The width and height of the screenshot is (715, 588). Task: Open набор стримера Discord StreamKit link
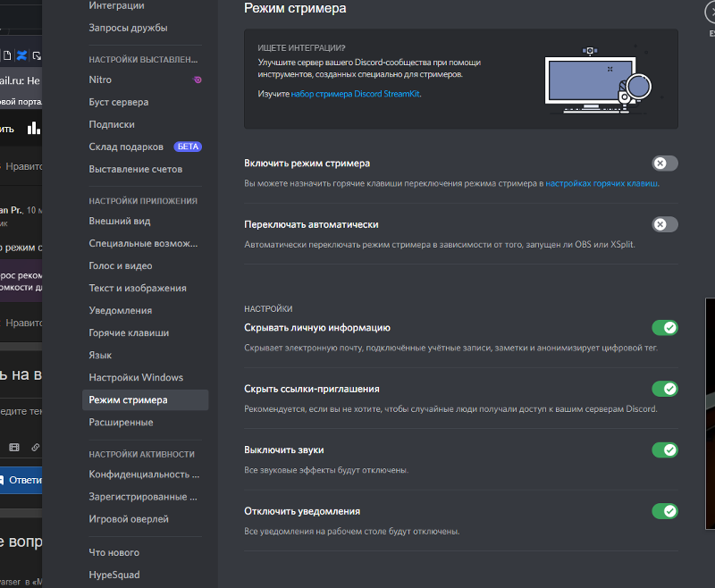tap(356, 93)
